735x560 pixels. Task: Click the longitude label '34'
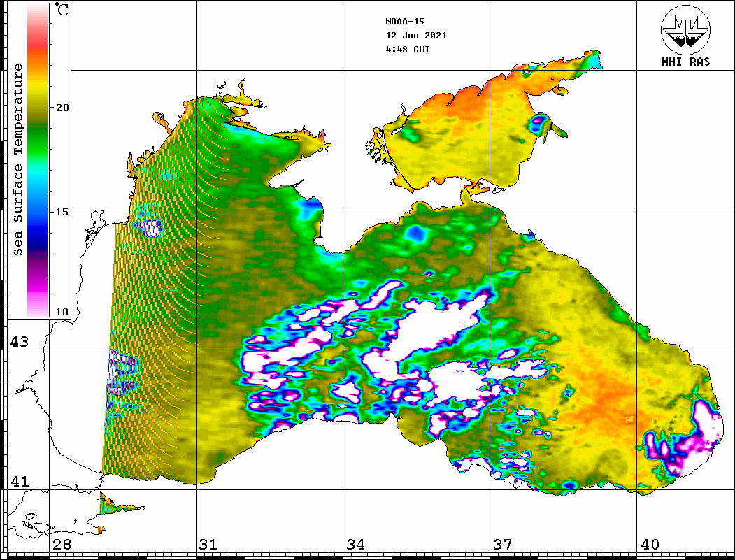[x=356, y=545]
